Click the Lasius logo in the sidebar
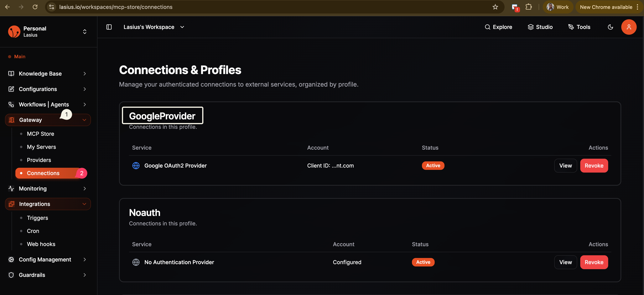The width and height of the screenshot is (644, 295). pos(14,31)
